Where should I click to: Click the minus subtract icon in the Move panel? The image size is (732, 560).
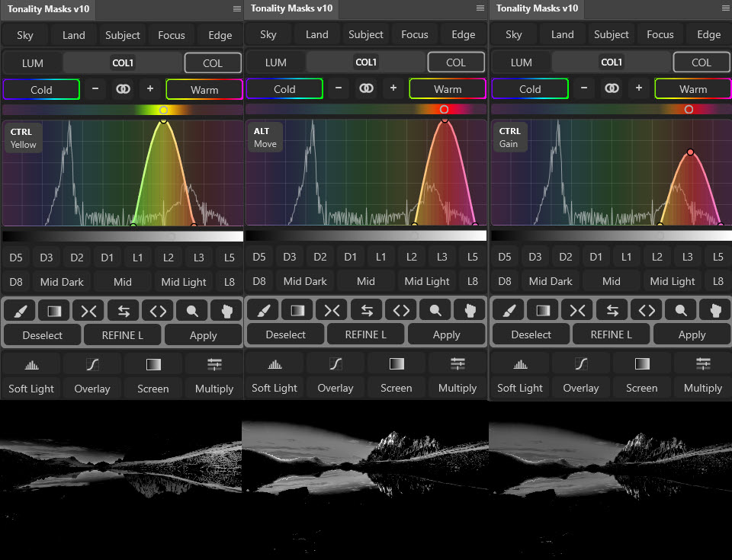[339, 88]
